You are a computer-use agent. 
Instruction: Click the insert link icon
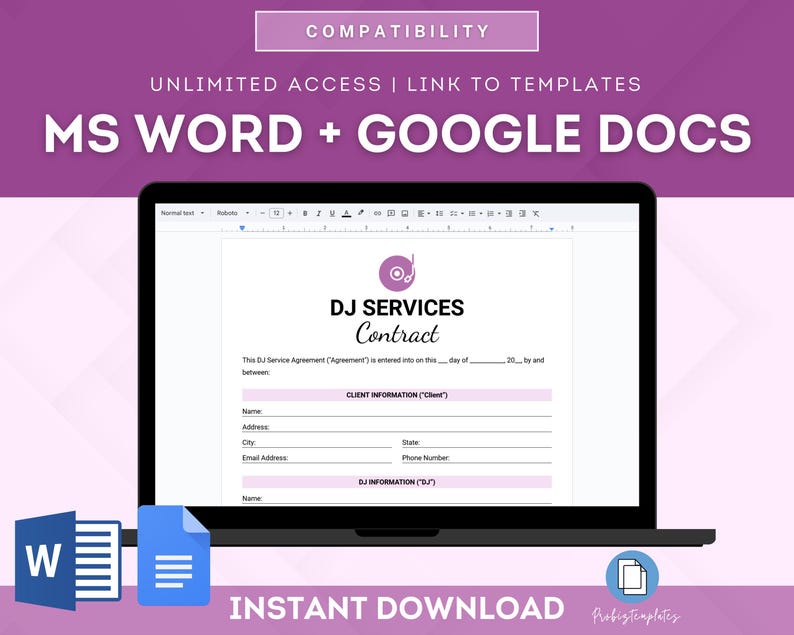click(377, 213)
